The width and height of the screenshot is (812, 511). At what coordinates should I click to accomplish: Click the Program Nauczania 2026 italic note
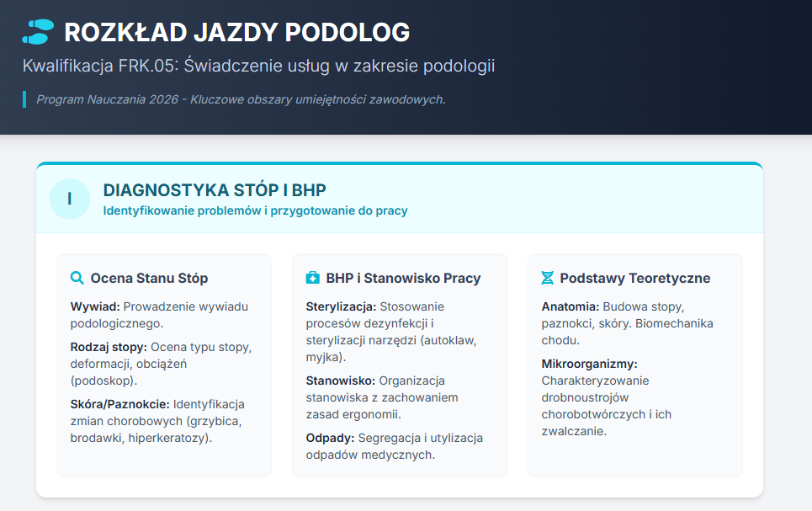click(x=240, y=99)
